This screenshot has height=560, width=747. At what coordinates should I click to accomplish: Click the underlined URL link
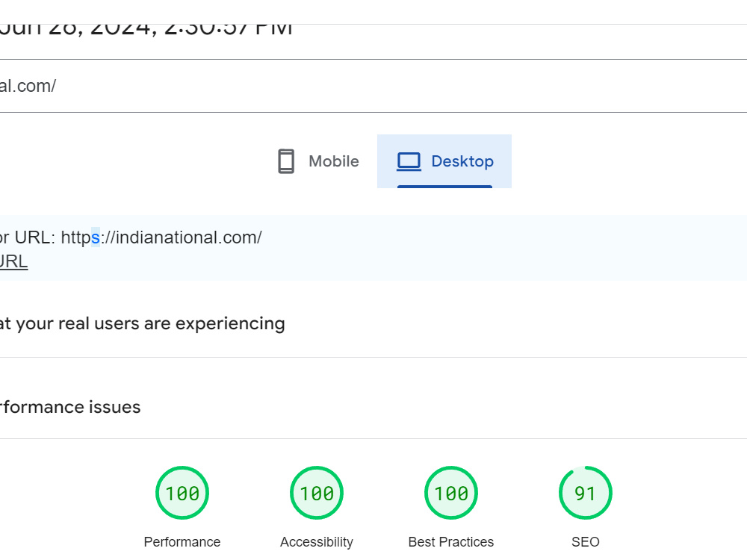coord(13,261)
